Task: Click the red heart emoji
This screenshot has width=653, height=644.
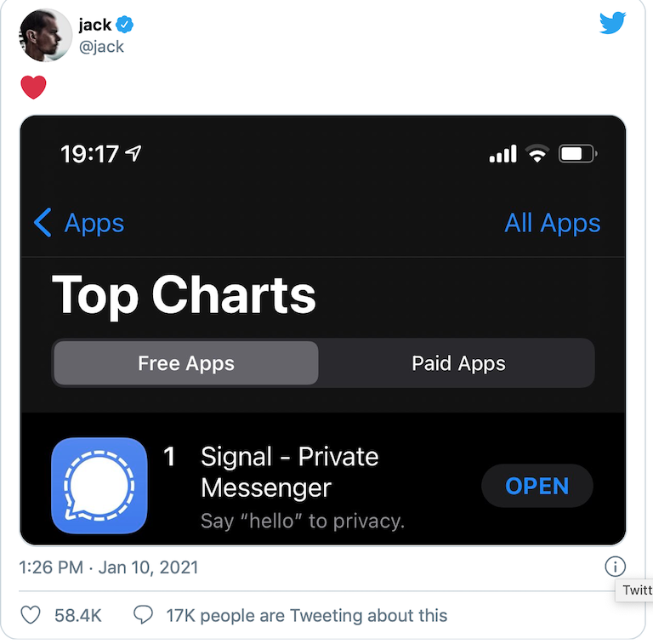Action: coord(33,87)
